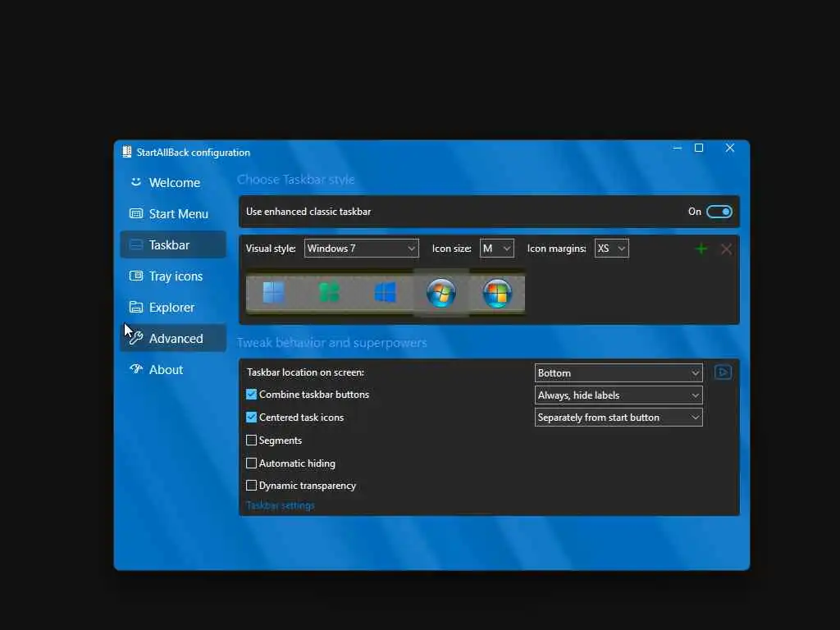Pick the Windows 10 logo start icon
This screenshot has width=840, height=630.
pyautogui.click(x=386, y=293)
